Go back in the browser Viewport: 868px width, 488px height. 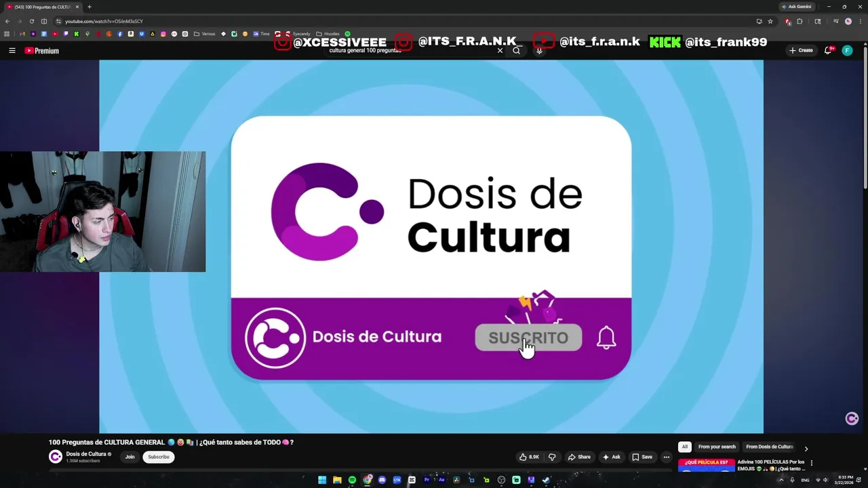coord(7,21)
